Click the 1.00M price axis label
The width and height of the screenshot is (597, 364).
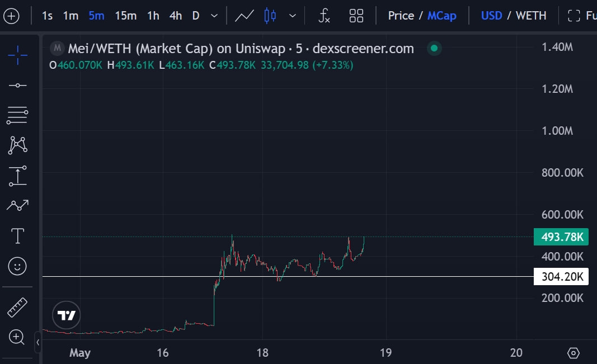557,131
